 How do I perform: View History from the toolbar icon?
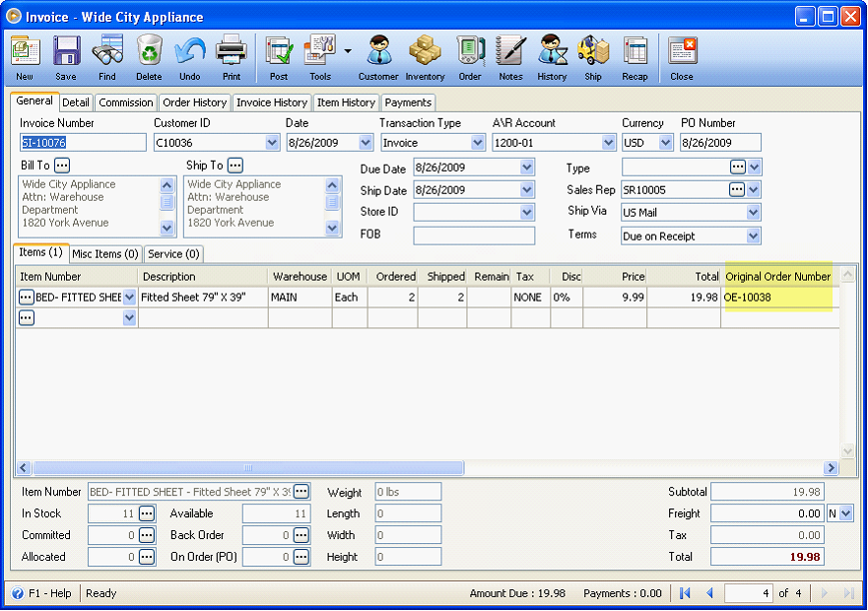coord(552,57)
